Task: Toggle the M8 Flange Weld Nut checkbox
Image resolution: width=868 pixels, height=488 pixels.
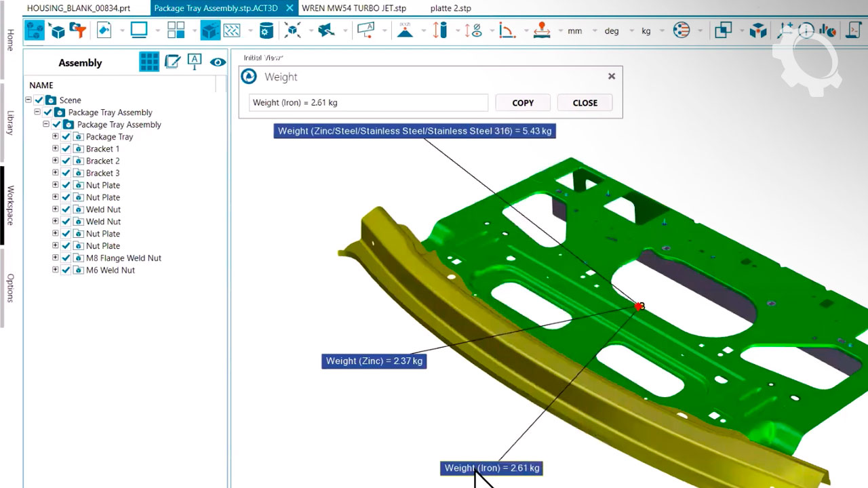Action: coord(66,258)
